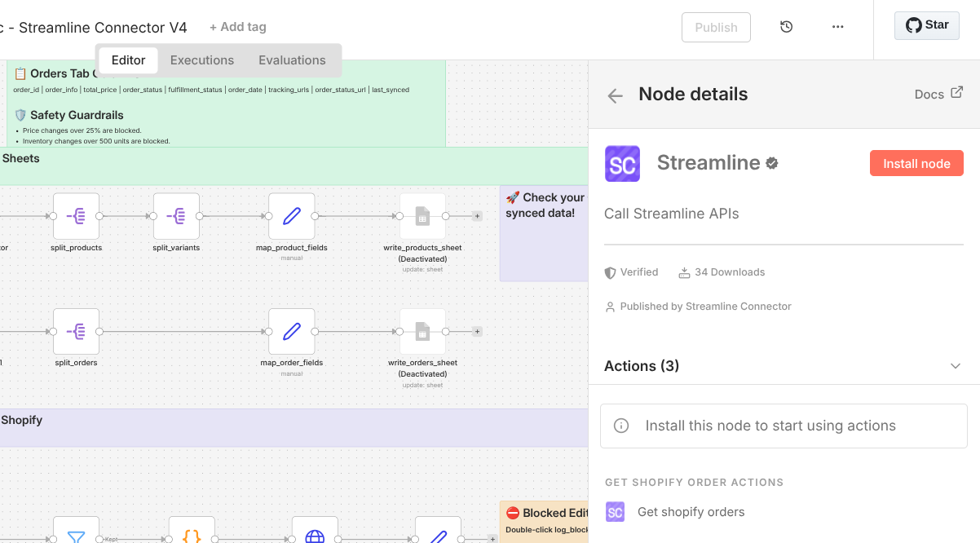
Task: Go back using the Node details arrow
Action: 615,95
